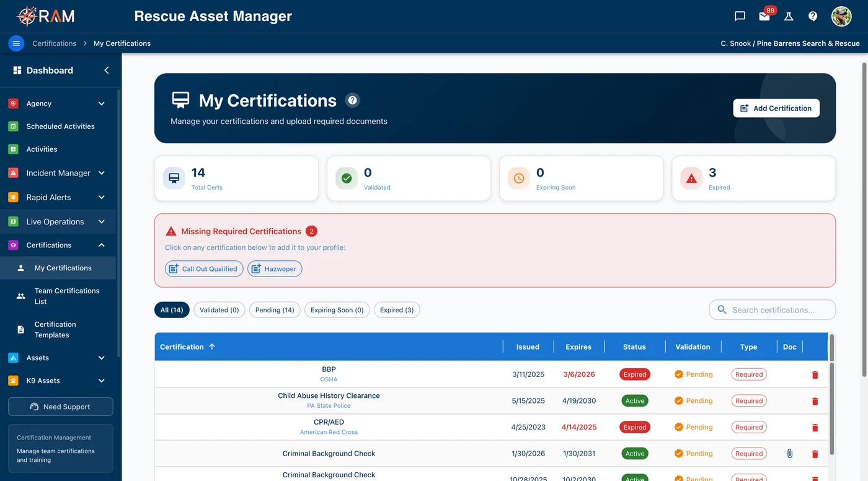The width and height of the screenshot is (868, 481).
Task: Click the Agency sidebar icon
Action: (13, 104)
